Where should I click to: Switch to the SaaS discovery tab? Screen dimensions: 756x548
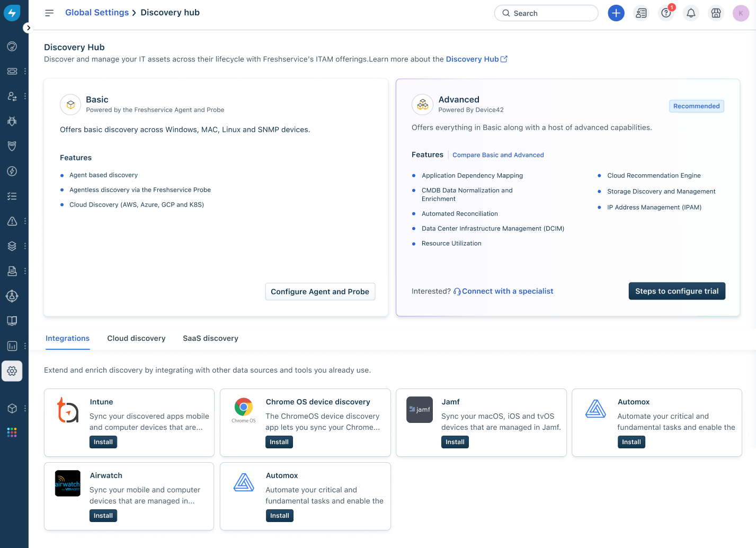point(210,338)
